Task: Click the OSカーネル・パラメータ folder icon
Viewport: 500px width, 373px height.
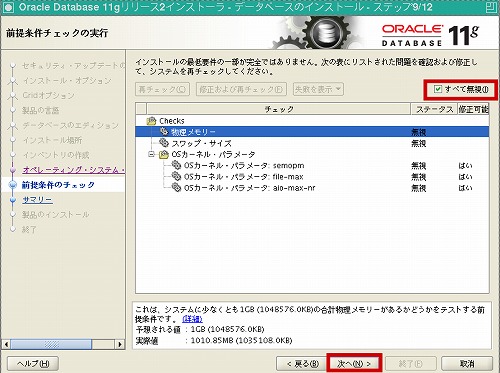Action: pyautogui.click(x=164, y=154)
